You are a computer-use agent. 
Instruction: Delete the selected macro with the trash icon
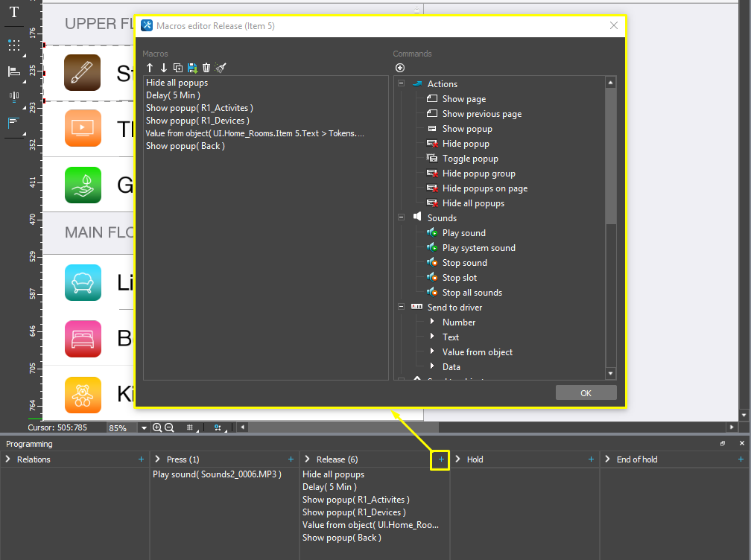click(x=206, y=68)
